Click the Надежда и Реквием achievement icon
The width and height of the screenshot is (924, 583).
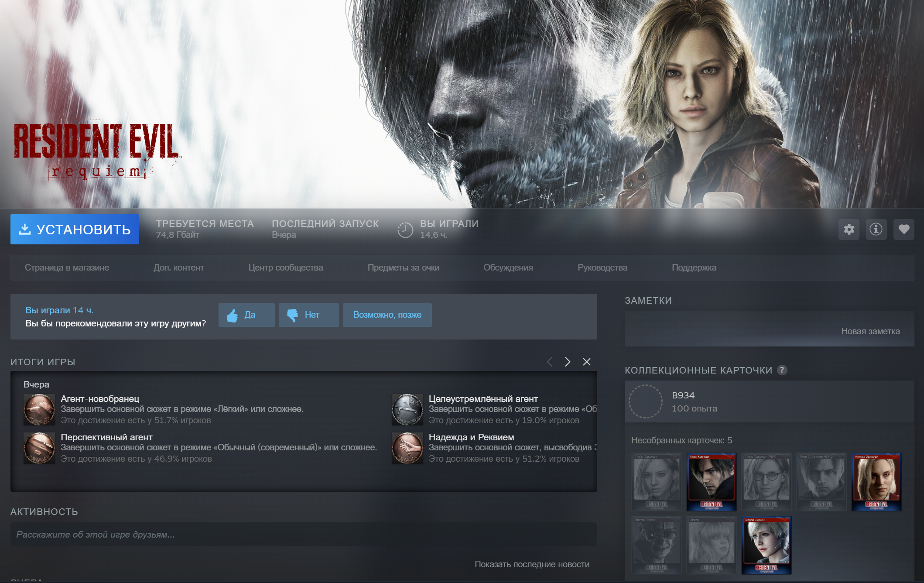[407, 448]
